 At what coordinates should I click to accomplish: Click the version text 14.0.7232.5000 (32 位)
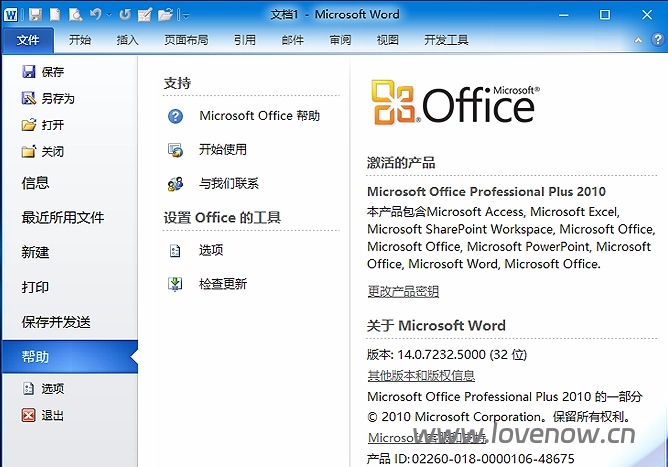(x=462, y=355)
